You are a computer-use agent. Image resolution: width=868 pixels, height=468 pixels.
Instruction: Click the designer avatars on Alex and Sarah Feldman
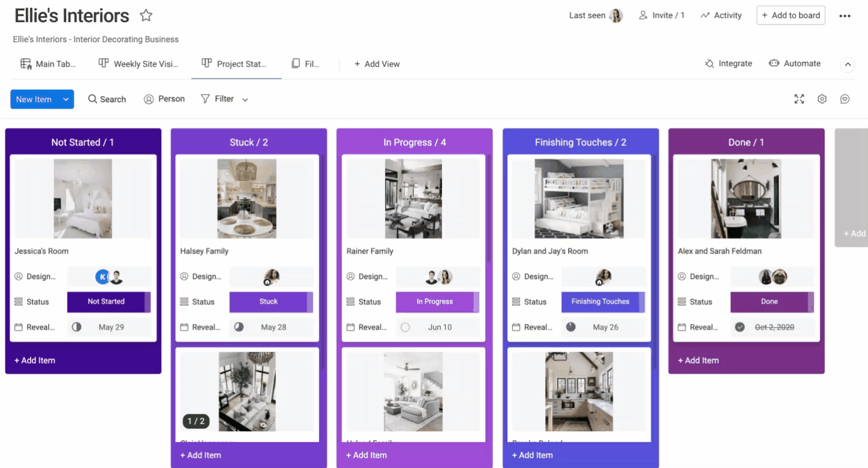[772, 277]
